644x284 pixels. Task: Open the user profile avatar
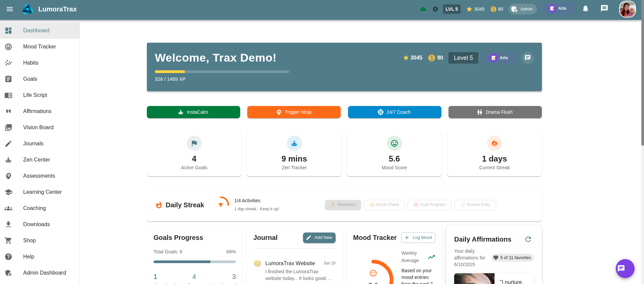(627, 9)
